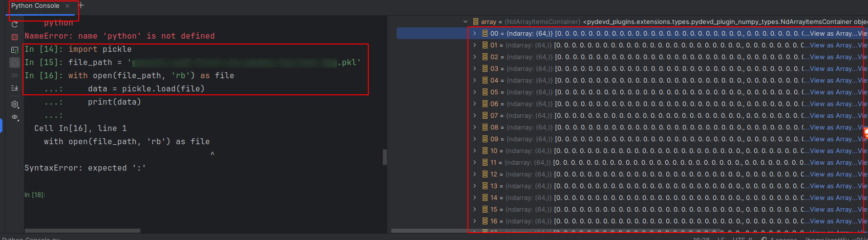Image resolution: width=868 pixels, height=240 pixels.
Task: Open View as Array for row 05
Action: (832, 92)
